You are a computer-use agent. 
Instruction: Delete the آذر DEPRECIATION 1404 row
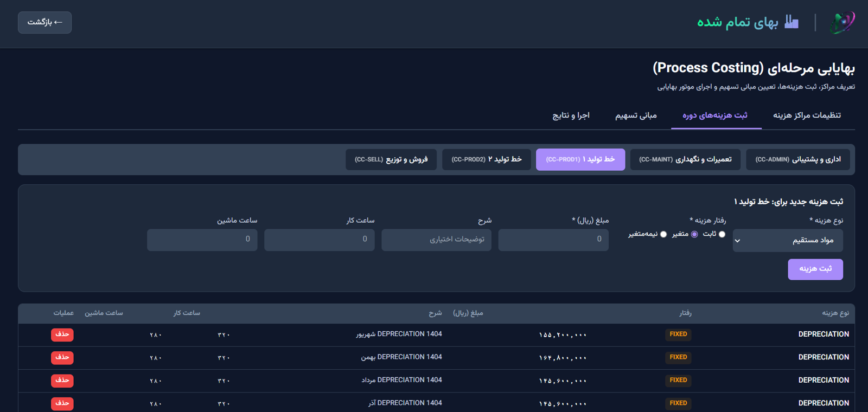(x=62, y=403)
